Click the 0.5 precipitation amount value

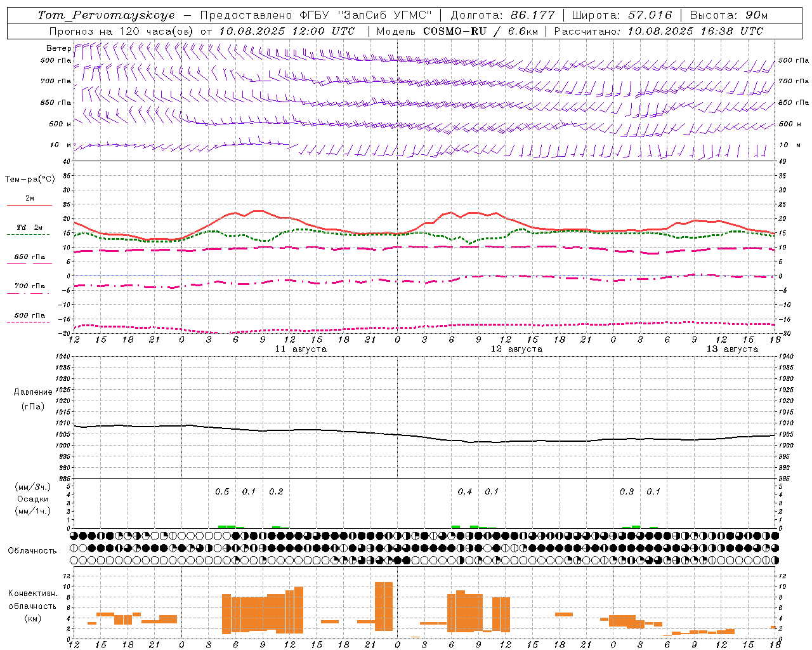click(222, 491)
